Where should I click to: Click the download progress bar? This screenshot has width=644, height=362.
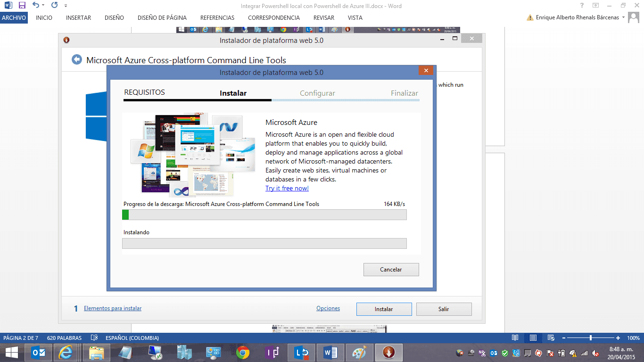tap(264, 214)
